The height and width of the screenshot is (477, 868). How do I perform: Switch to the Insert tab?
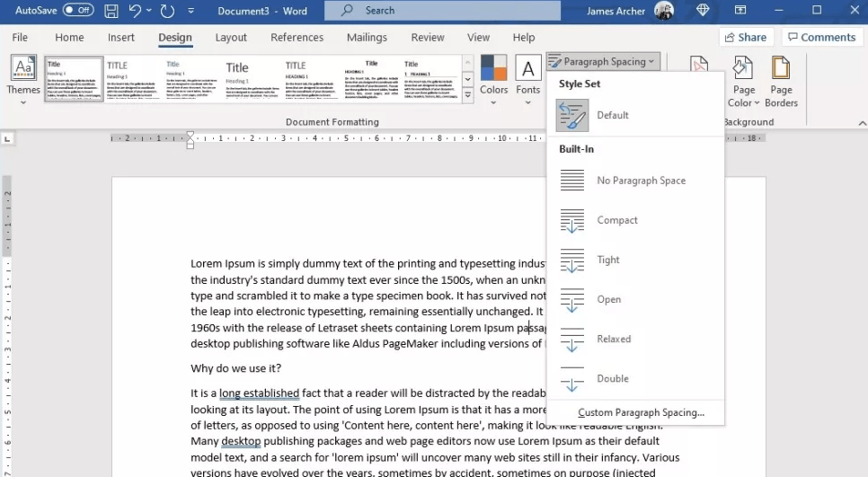click(x=120, y=37)
